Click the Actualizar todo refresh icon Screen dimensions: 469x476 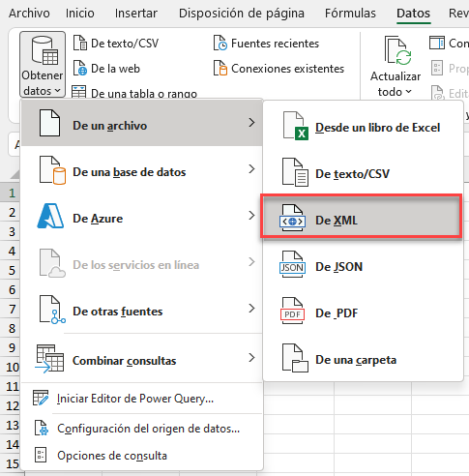(397, 51)
